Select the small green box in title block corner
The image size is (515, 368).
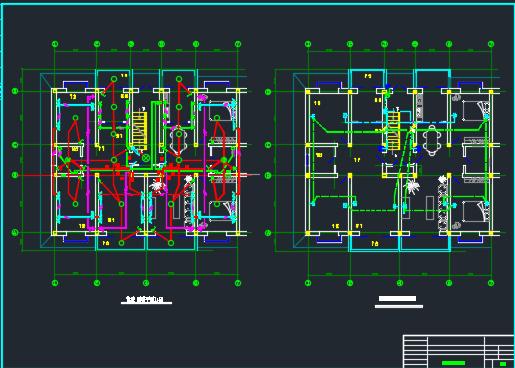[x=503, y=364]
